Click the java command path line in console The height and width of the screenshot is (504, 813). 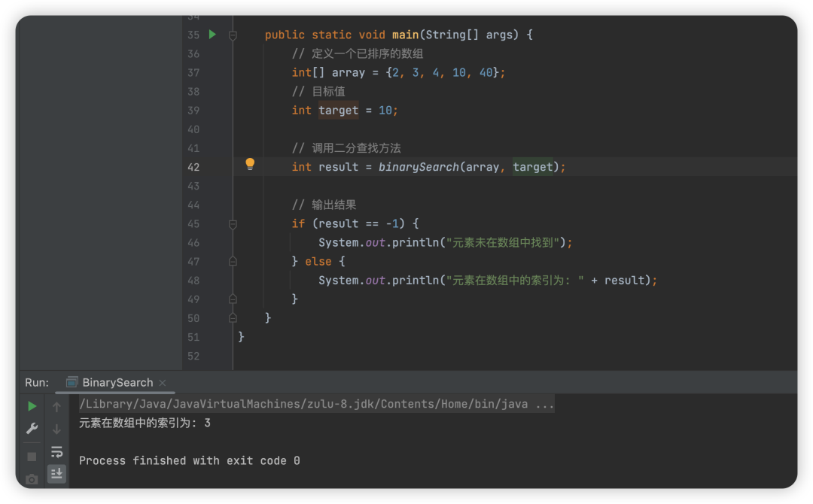click(x=316, y=404)
